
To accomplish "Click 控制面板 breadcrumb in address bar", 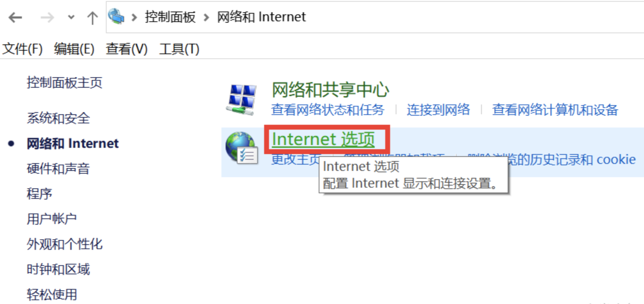I will tap(170, 17).
